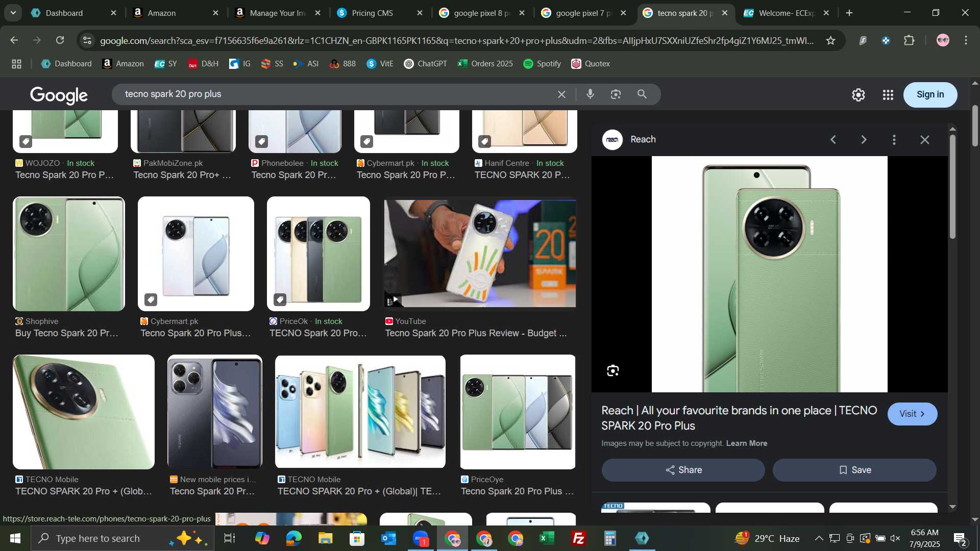Open the preview panel three-dot options

pyautogui.click(x=894, y=139)
